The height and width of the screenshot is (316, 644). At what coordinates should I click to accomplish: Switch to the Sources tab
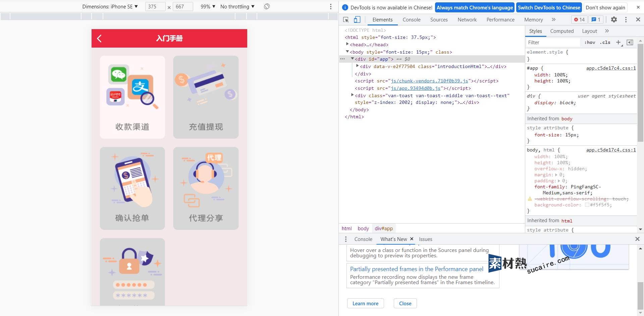click(439, 20)
